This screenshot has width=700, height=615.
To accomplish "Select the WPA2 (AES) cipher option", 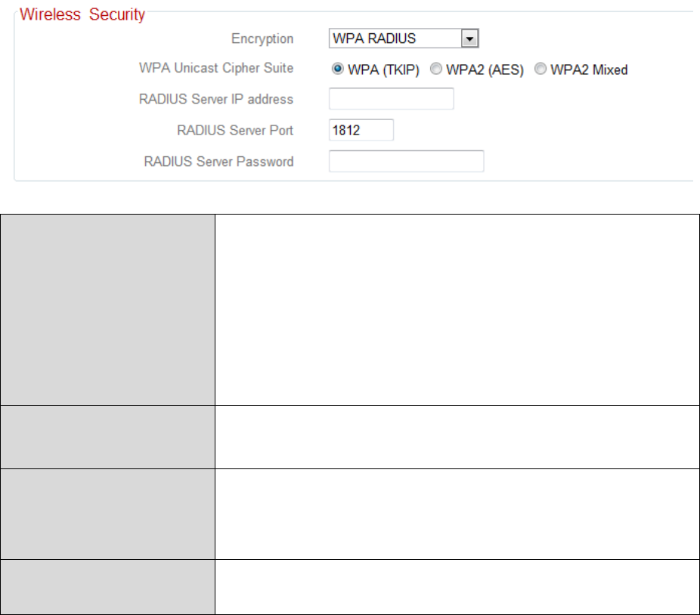I will click(435, 69).
